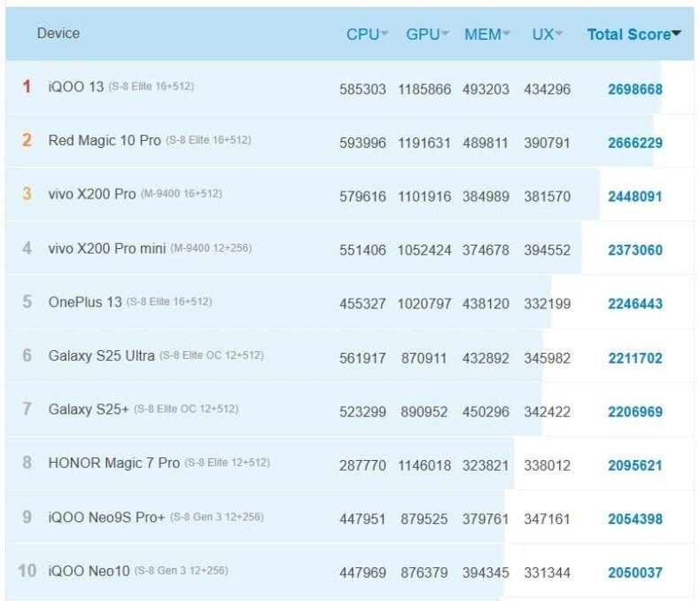The height and width of the screenshot is (601, 700).
Task: Click iQOO Neo10 MEM score 394345
Action: tap(486, 573)
